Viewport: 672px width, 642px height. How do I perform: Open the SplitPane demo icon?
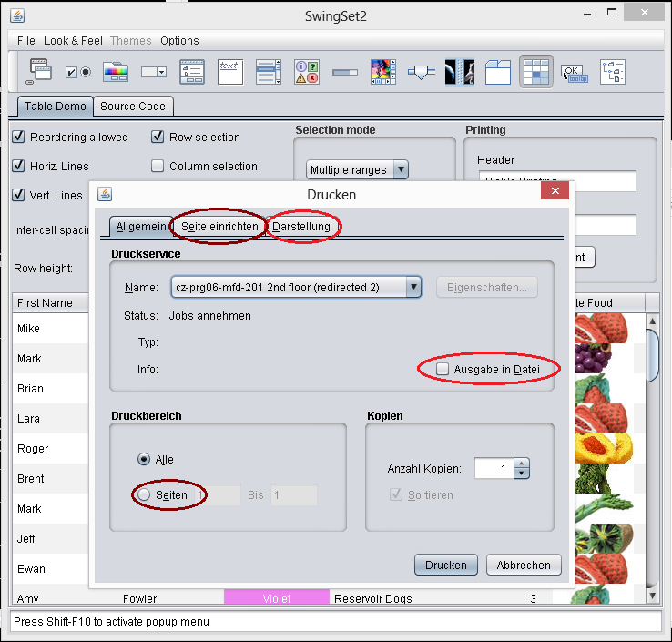click(x=460, y=71)
